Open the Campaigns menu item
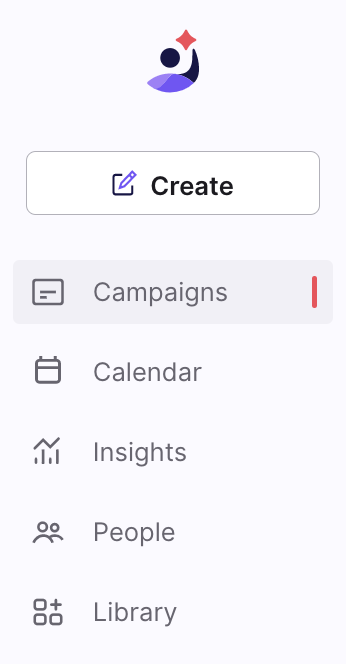Image resolution: width=364 pixels, height=664 pixels. [173, 292]
